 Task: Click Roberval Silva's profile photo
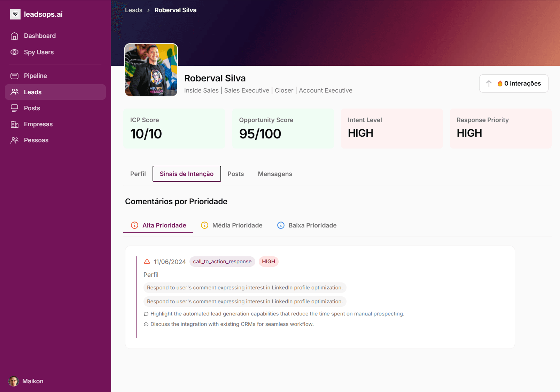coord(151,70)
